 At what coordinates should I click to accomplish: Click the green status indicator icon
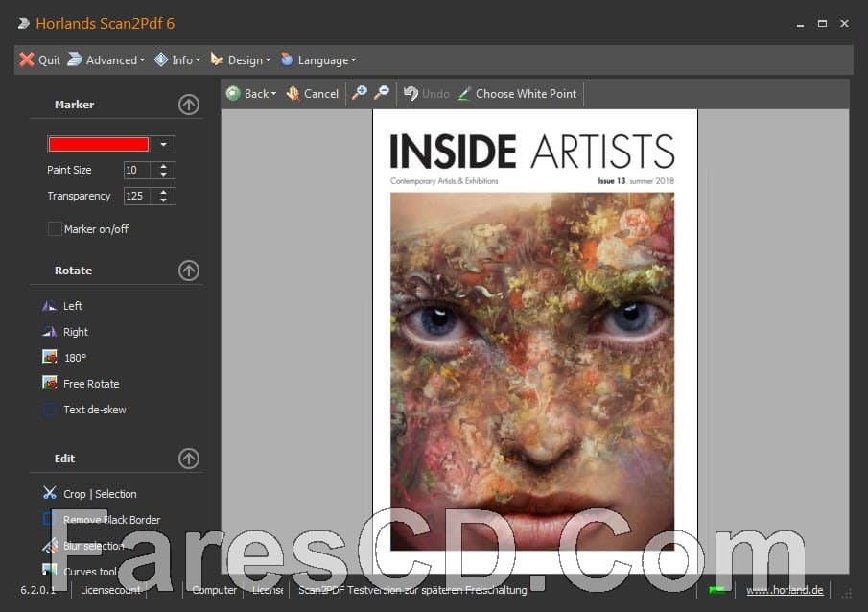(x=716, y=590)
